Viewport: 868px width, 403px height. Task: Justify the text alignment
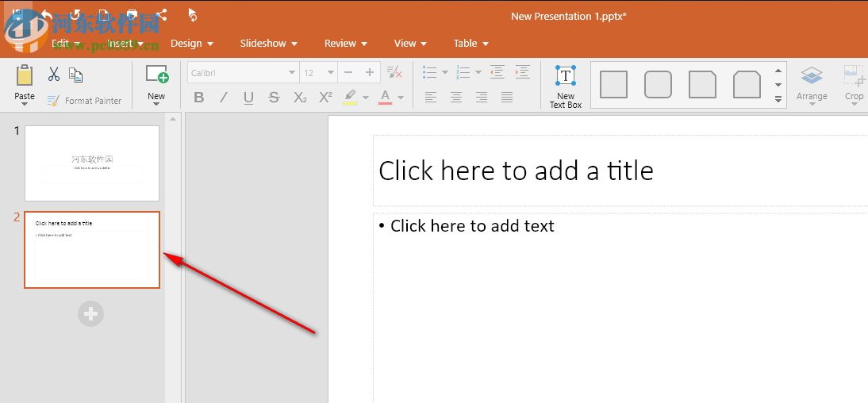pyautogui.click(x=506, y=98)
